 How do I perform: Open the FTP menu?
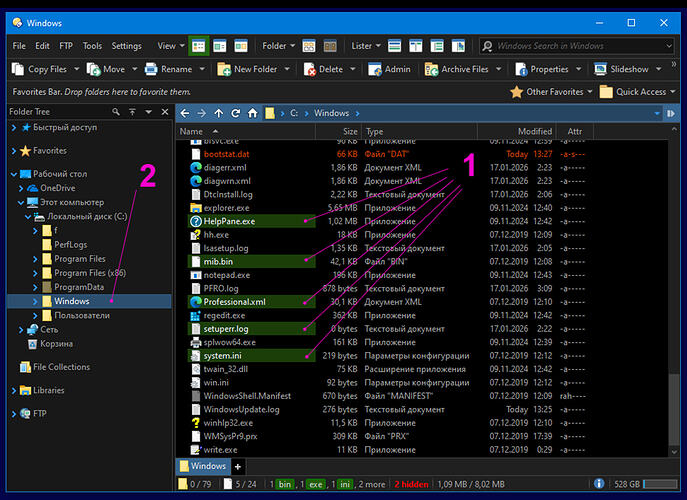point(66,46)
